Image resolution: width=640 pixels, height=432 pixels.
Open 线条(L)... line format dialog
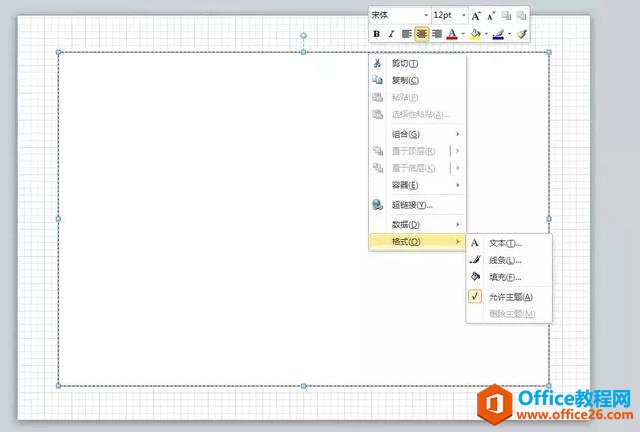coord(509,260)
